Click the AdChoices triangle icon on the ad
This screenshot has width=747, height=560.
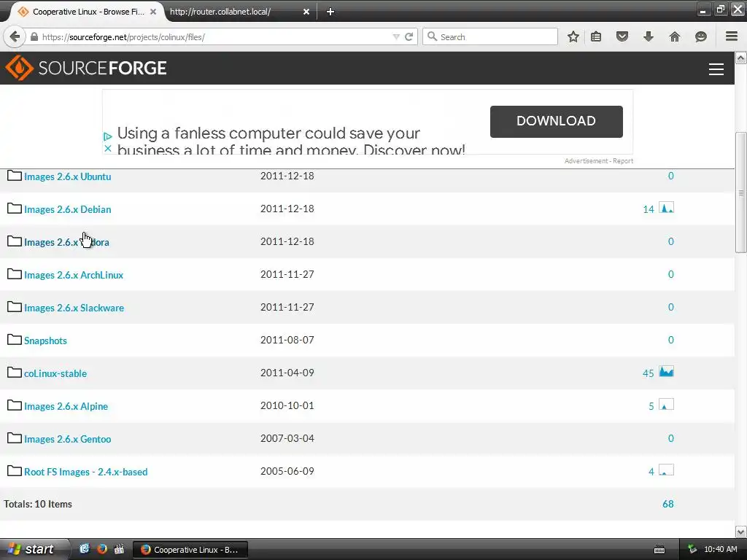(x=108, y=136)
